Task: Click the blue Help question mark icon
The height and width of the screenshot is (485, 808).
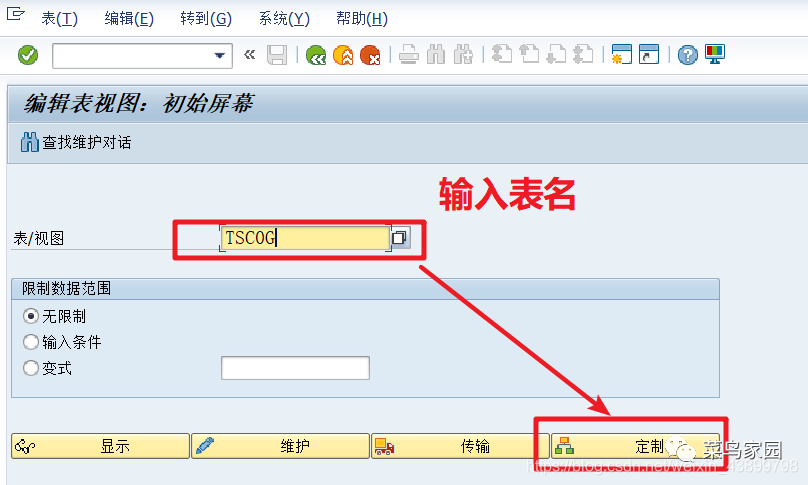Action: click(x=687, y=55)
